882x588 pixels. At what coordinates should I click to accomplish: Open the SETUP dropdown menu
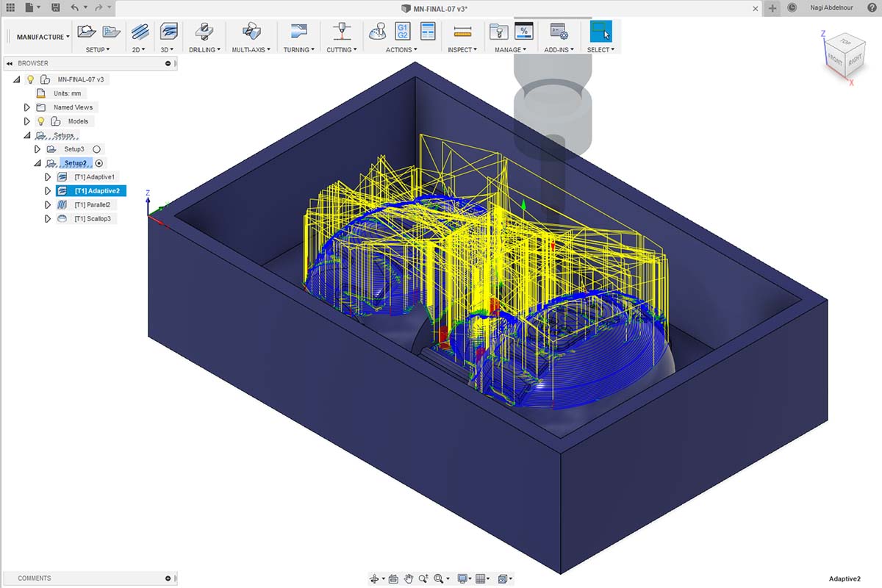coord(97,50)
